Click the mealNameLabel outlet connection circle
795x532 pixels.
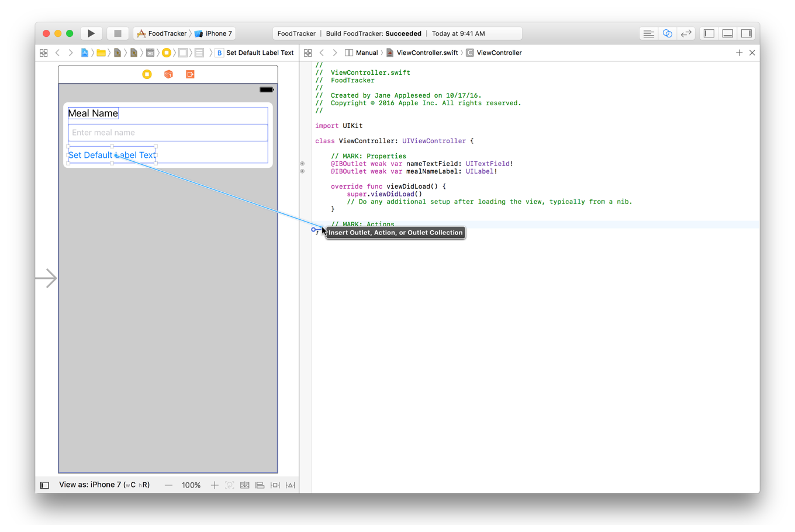302,171
